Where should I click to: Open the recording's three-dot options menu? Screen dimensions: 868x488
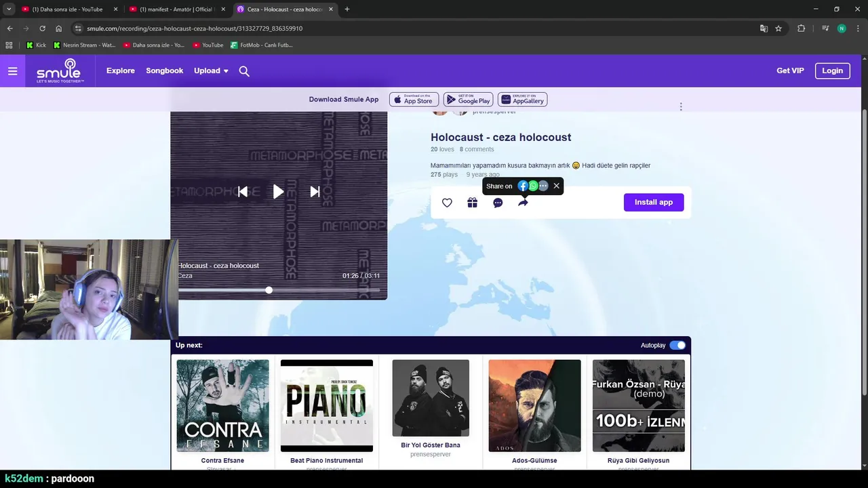click(x=681, y=106)
